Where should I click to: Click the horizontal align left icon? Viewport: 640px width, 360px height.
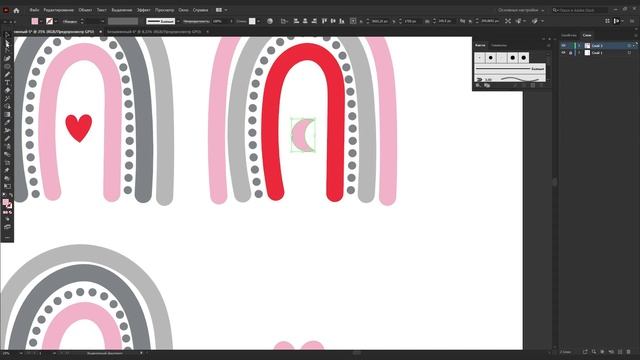(296, 21)
